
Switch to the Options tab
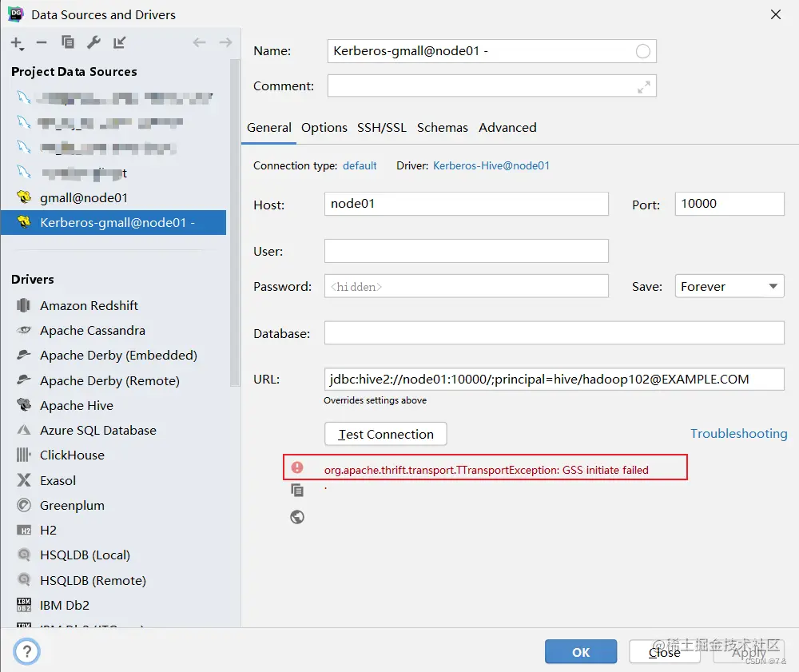(324, 127)
